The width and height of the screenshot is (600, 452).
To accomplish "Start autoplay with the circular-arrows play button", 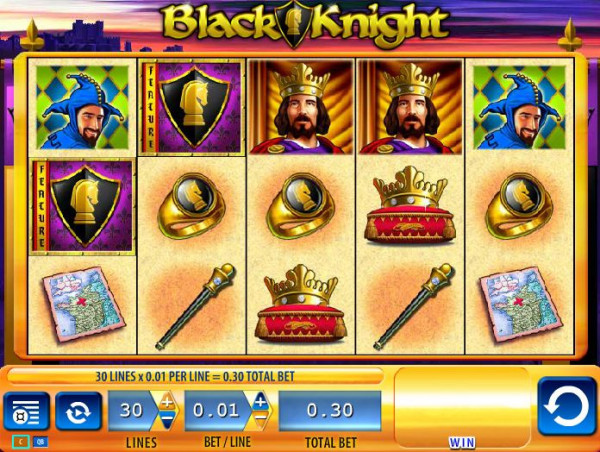I will point(78,411).
